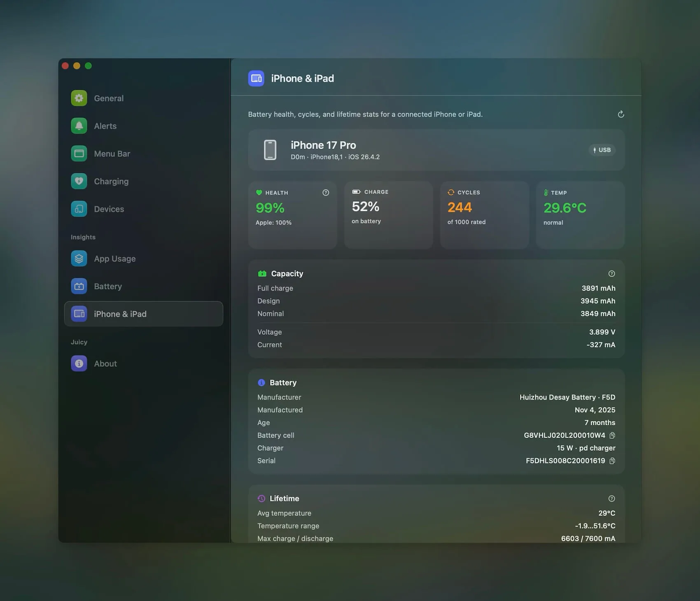Click the Voltage 3.899 V value
This screenshot has height=601, width=700.
602,332
